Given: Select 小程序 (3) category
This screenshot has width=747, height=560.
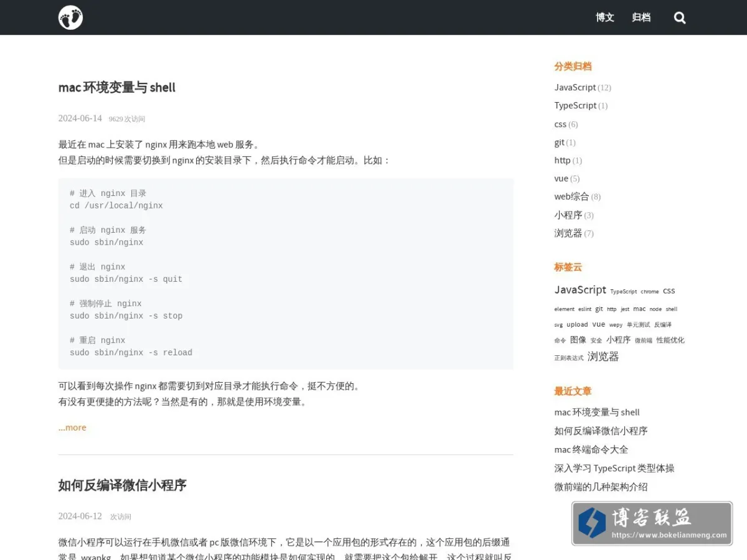Looking at the screenshot, I should (x=574, y=215).
